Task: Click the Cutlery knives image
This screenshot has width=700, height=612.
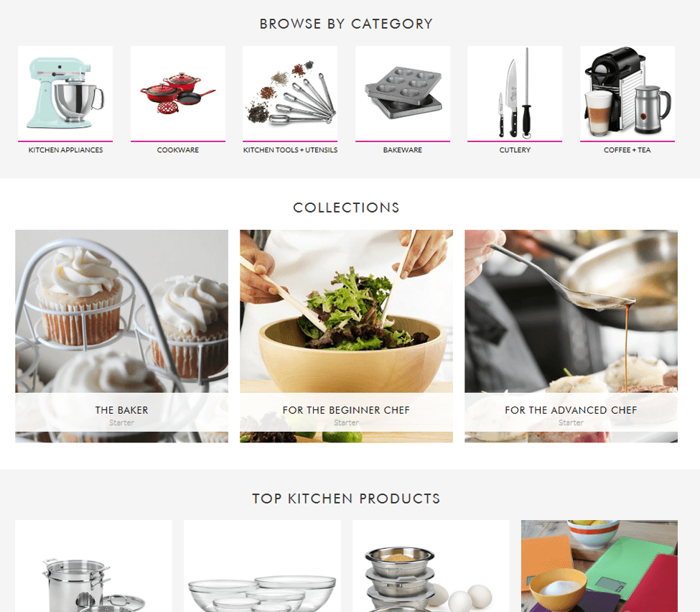Action: 515,93
